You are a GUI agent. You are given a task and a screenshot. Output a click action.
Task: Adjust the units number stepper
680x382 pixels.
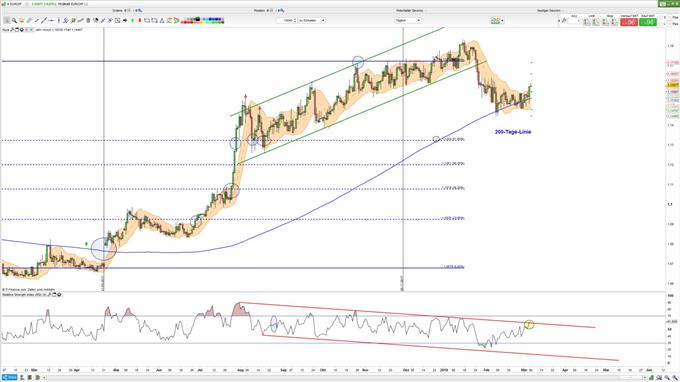[x=295, y=20]
